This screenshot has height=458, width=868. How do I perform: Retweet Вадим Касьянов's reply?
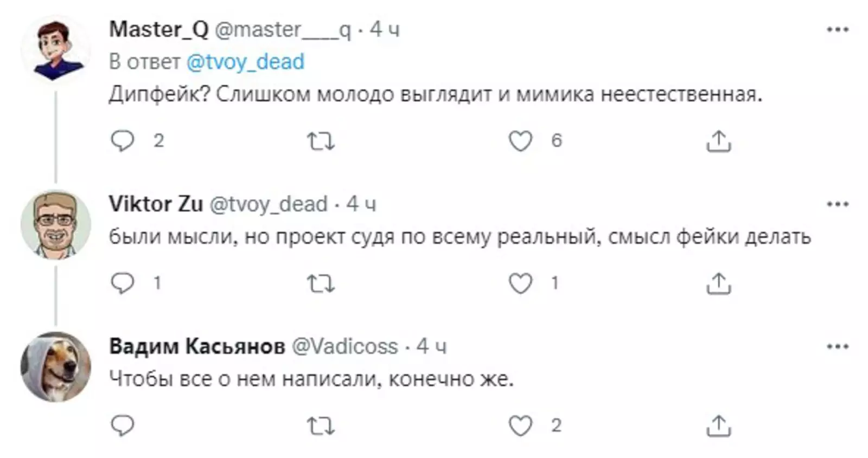[321, 426]
